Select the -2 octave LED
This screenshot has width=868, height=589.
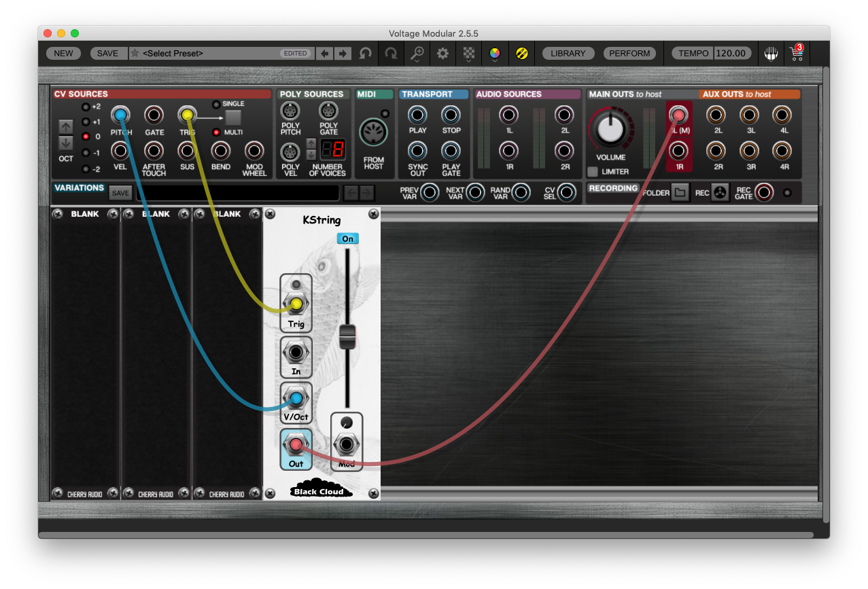tap(86, 169)
